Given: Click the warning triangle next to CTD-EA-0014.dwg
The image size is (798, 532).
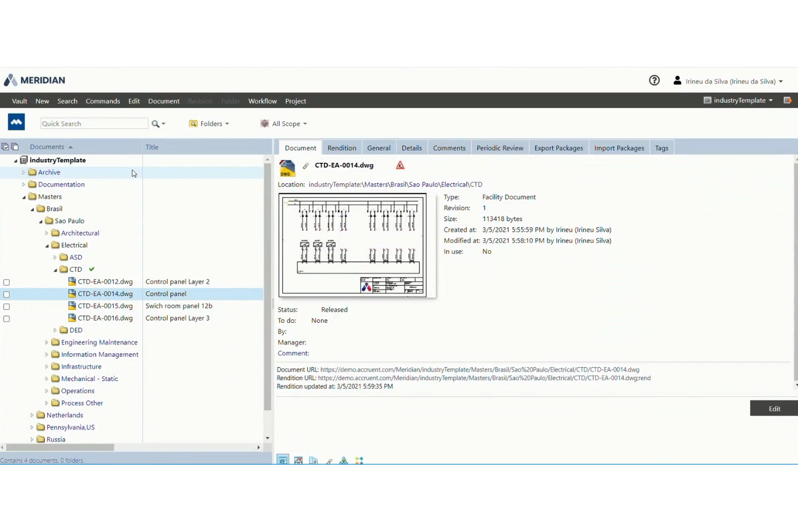Looking at the screenshot, I should tap(400, 165).
